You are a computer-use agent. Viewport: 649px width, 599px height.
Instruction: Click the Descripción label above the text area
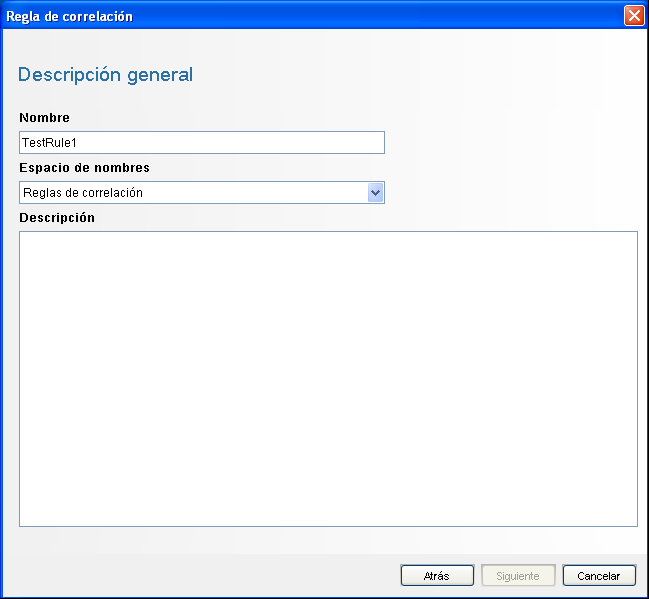(x=57, y=218)
